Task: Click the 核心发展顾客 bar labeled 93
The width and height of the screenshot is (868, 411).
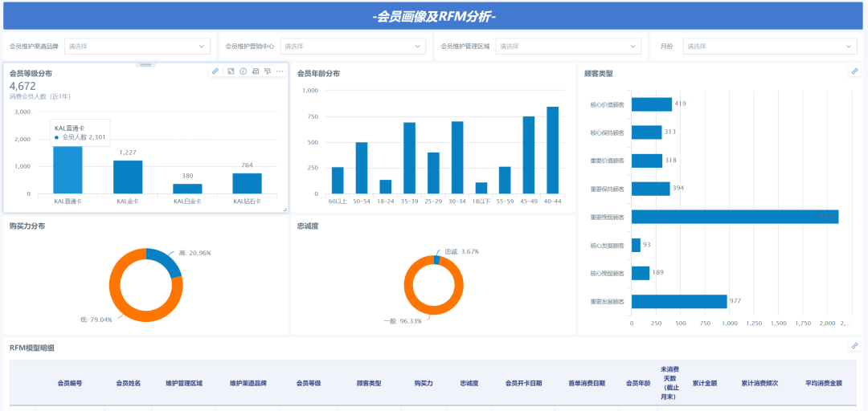Action: pyautogui.click(x=636, y=245)
